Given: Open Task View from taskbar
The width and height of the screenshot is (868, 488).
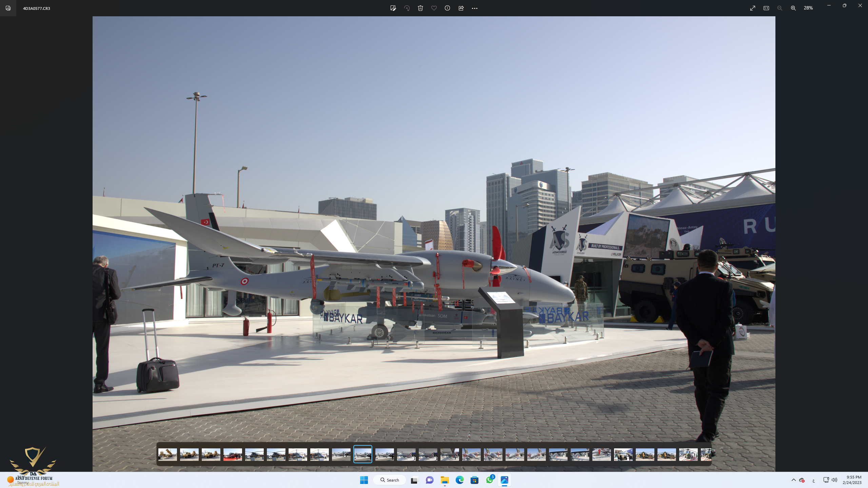Looking at the screenshot, I should pyautogui.click(x=414, y=480).
